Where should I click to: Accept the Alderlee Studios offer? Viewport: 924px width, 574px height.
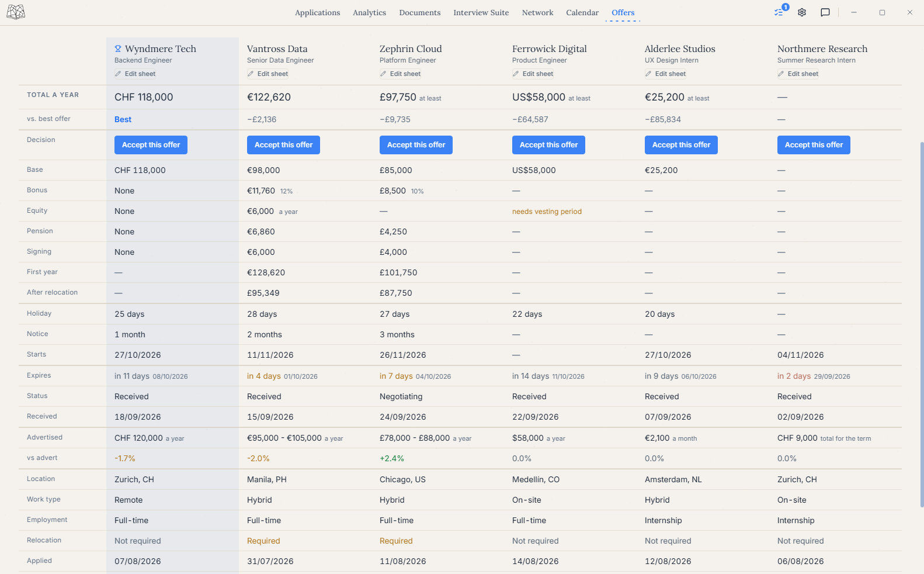click(681, 145)
